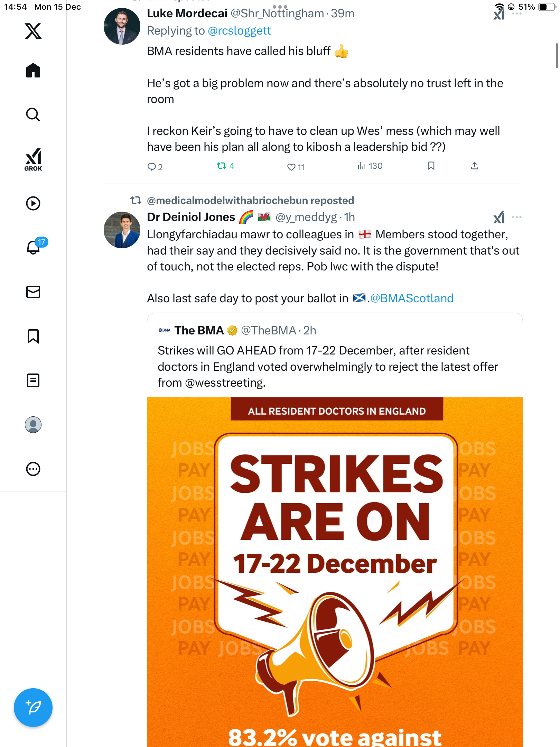Open more options on Dr Deiniol Jones post

coord(516,217)
